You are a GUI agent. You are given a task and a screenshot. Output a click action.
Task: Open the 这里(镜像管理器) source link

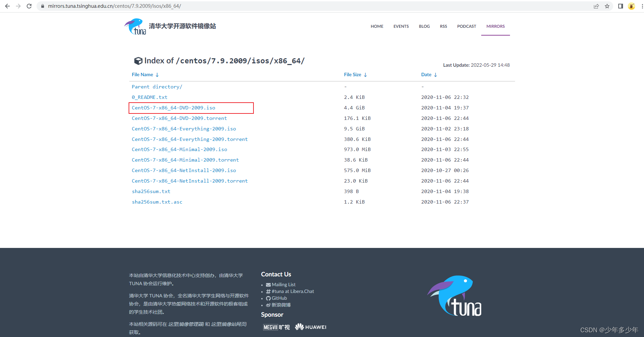(186, 324)
